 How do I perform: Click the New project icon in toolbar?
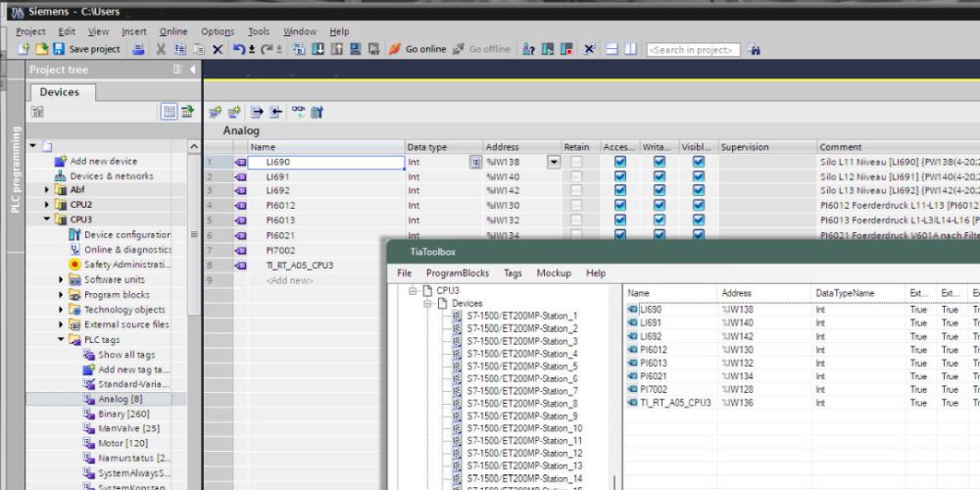24,49
